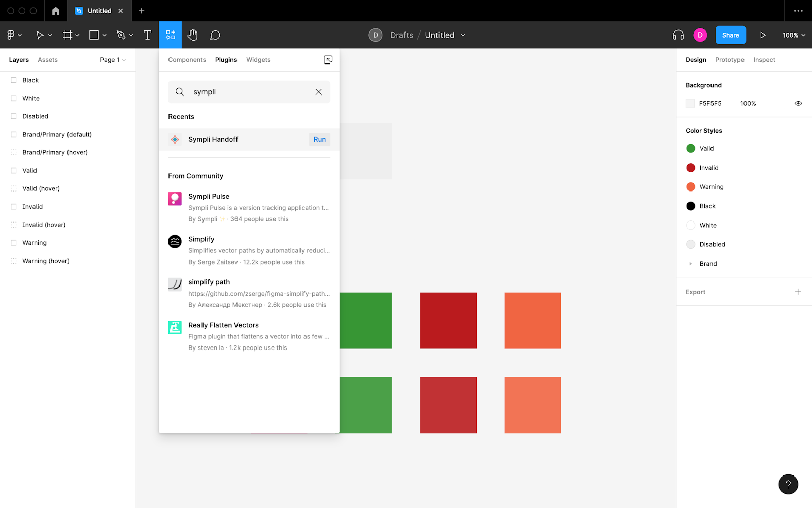Screen dimensions: 812x508
Task: Present prototype with the play icon
Action: [763, 35]
